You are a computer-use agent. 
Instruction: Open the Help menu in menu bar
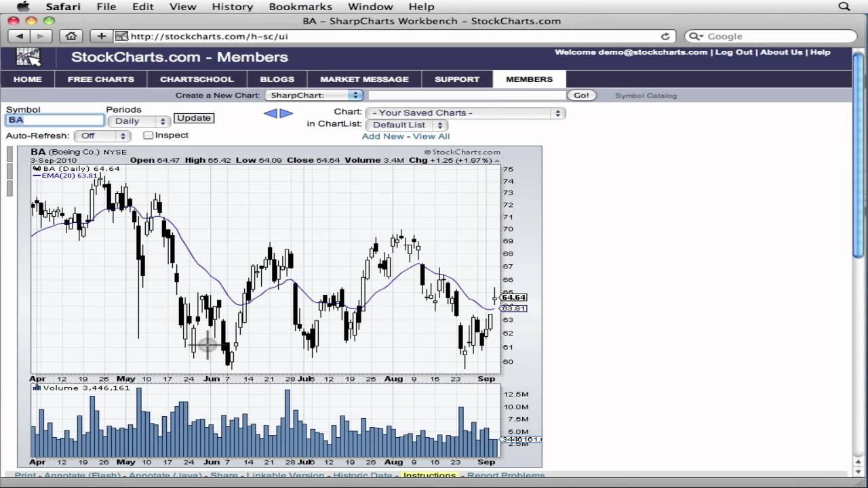click(421, 7)
